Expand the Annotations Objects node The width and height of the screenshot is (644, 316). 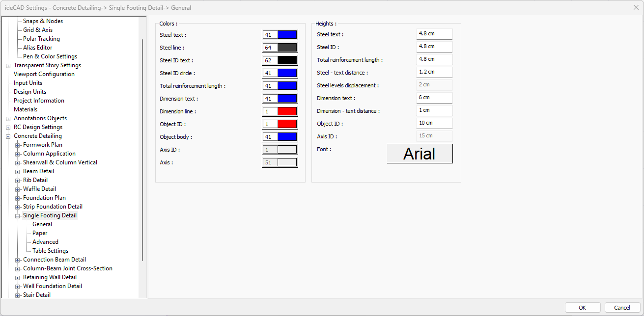[8, 118]
